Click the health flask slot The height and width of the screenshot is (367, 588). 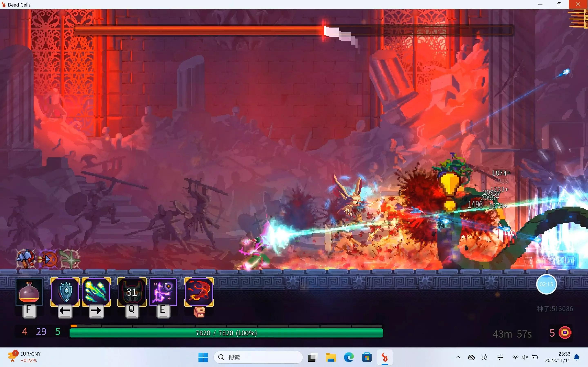[29, 292]
